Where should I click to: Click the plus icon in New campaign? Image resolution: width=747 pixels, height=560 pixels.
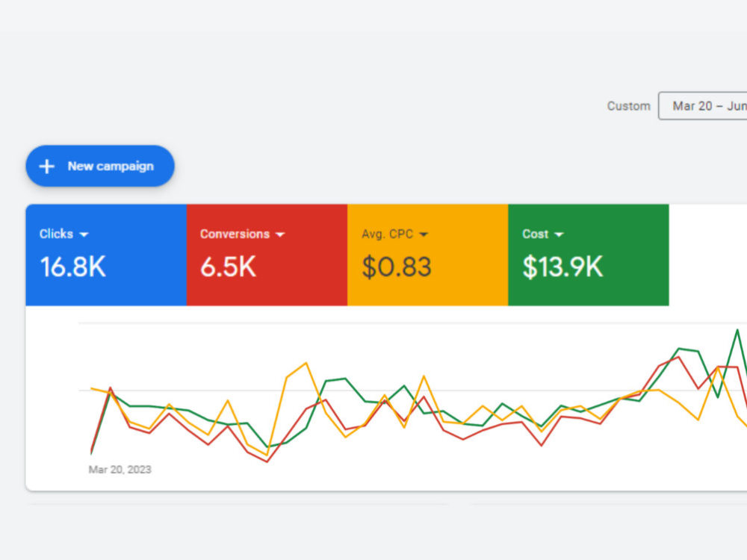click(46, 167)
